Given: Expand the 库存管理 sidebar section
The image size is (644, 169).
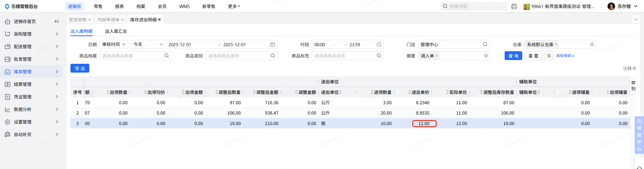Looking at the screenshot, I should pos(31,72).
